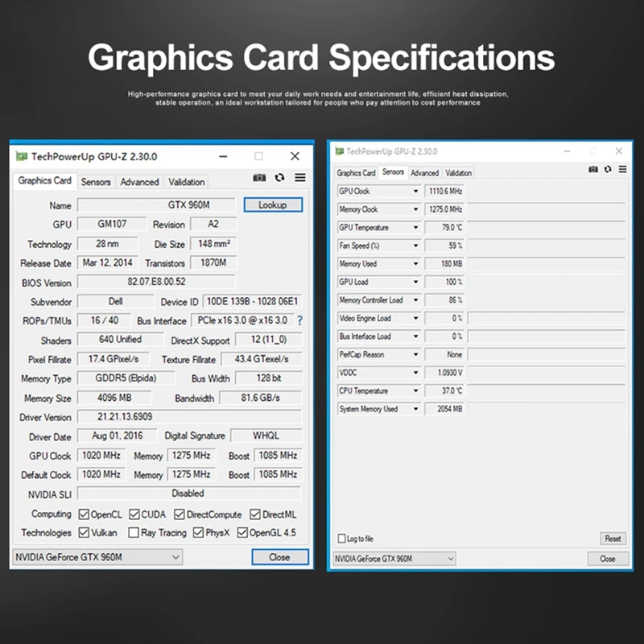Switch to Sensors tab in left window
The width and height of the screenshot is (644, 644).
point(96,182)
